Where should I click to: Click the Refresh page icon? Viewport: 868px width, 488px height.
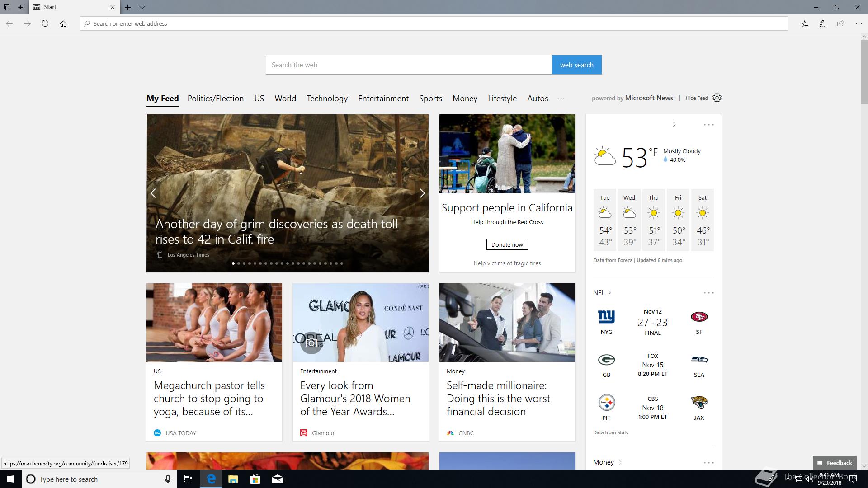click(x=45, y=23)
